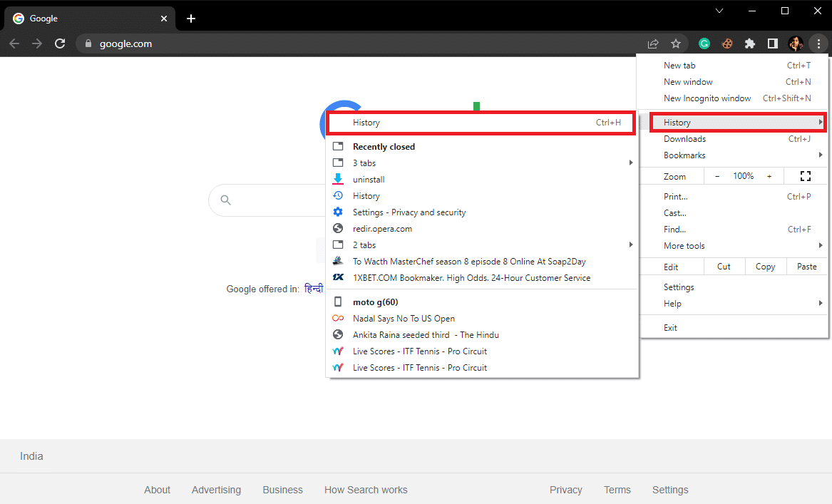This screenshot has width=832, height=504.
Task: Reopen MasterChef season 8 Soap2Day entry
Action: 482,262
